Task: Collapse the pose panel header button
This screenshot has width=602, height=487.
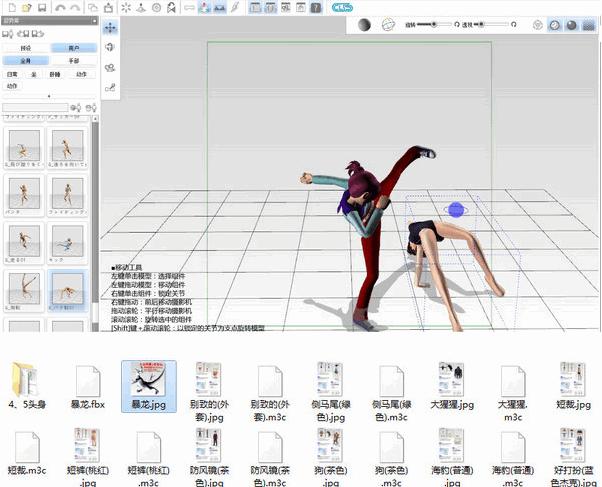Action: click(x=94, y=21)
